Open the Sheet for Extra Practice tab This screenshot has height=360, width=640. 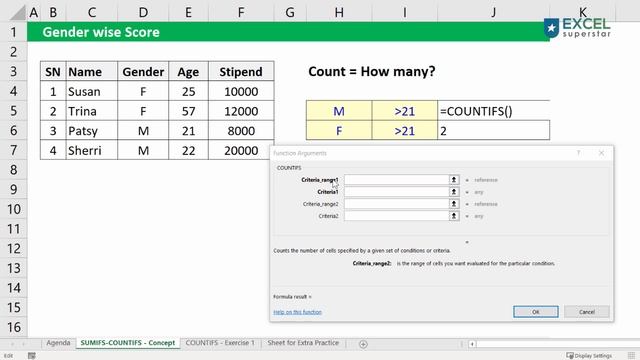pos(303,343)
